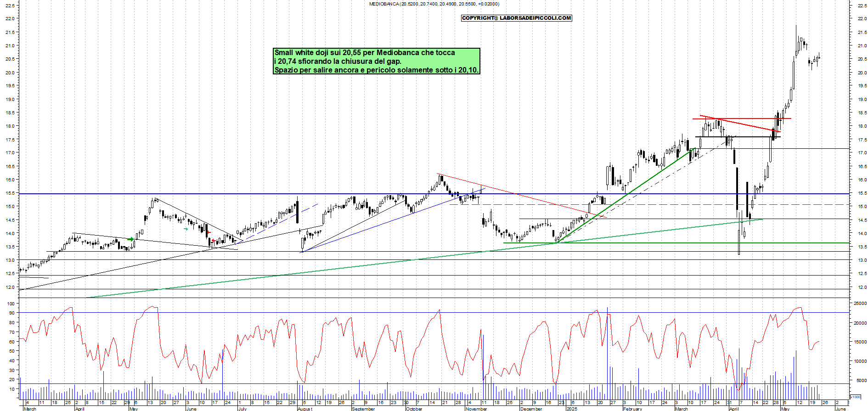
Task: Click the 100 oscillator scale label
Action: pos(11,304)
